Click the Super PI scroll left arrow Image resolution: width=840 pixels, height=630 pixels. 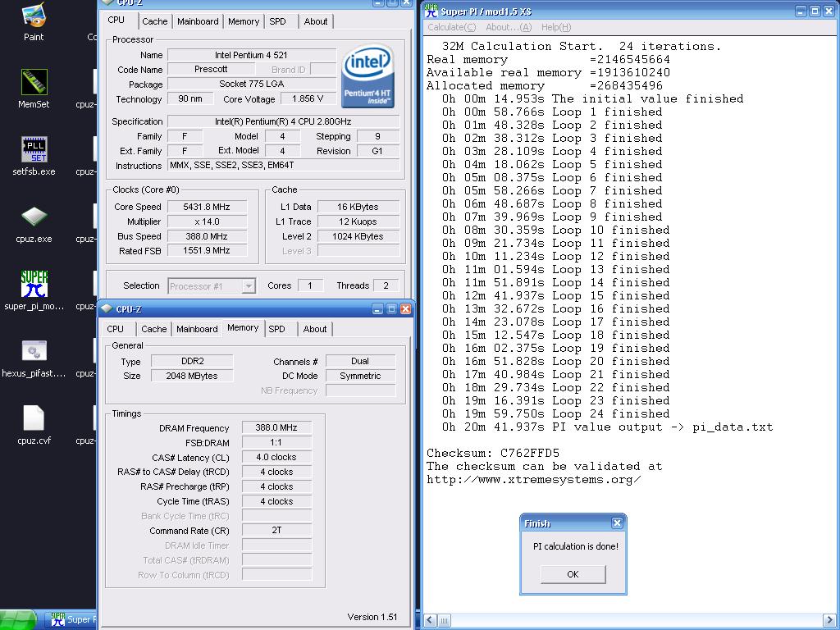point(430,620)
